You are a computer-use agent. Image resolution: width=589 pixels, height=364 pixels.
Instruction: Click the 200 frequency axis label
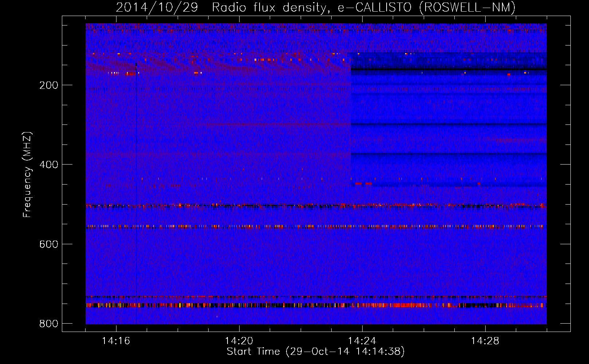pos(49,85)
